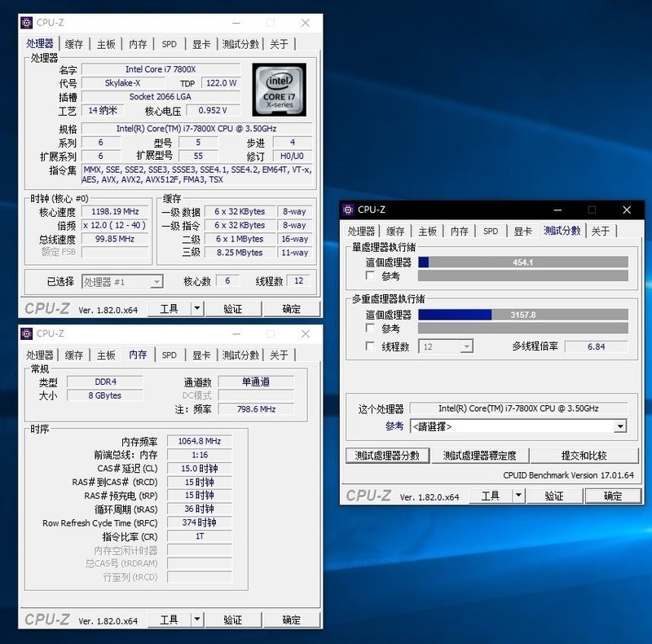Screen dimensions: 652x644
Task: Minimize the processor CPU-Z window
Action: pyautogui.click(x=236, y=24)
